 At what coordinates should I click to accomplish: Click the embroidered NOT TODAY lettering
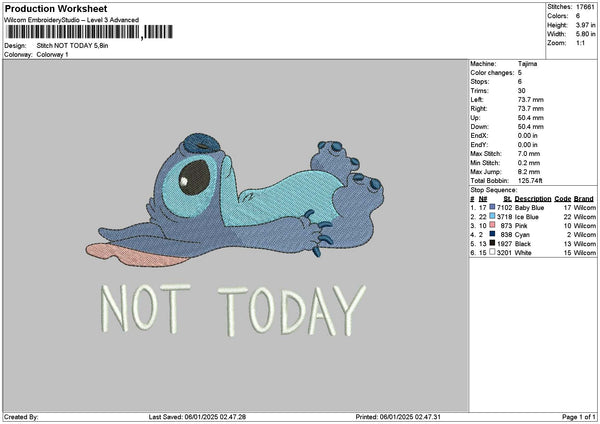(223, 311)
